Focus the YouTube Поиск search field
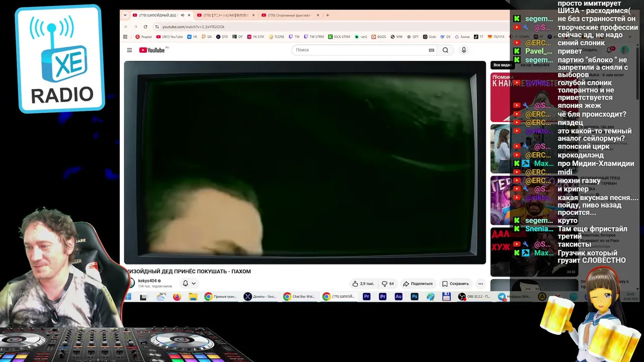Image resolution: width=644 pixels, height=362 pixels. point(360,50)
